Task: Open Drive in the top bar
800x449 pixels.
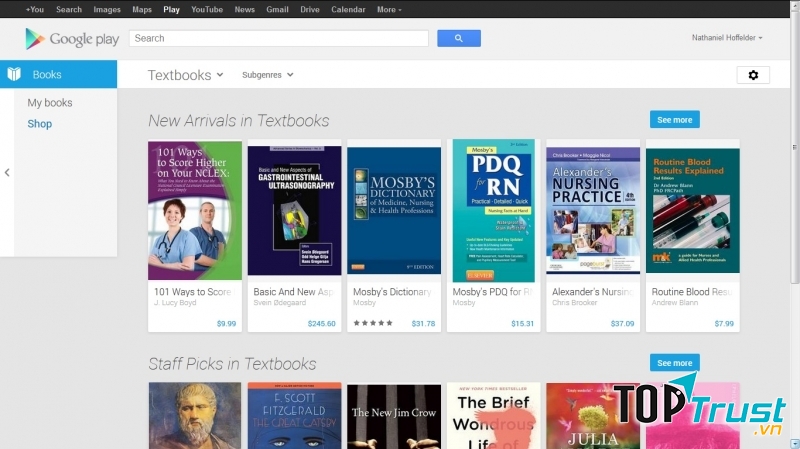Action: tap(310, 9)
